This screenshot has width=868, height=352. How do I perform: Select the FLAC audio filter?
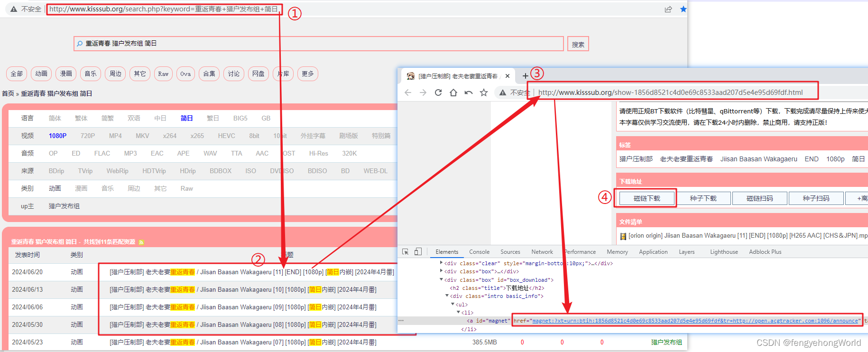pyautogui.click(x=102, y=153)
